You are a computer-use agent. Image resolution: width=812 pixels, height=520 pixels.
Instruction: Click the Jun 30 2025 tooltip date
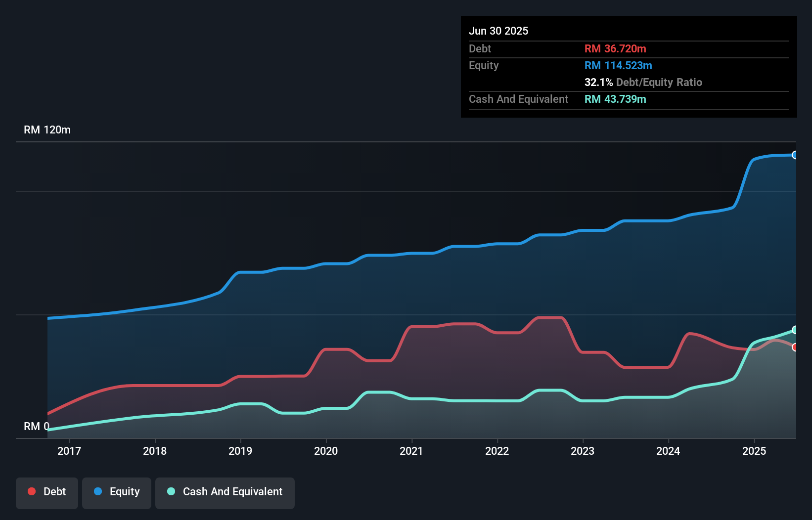[498, 31]
